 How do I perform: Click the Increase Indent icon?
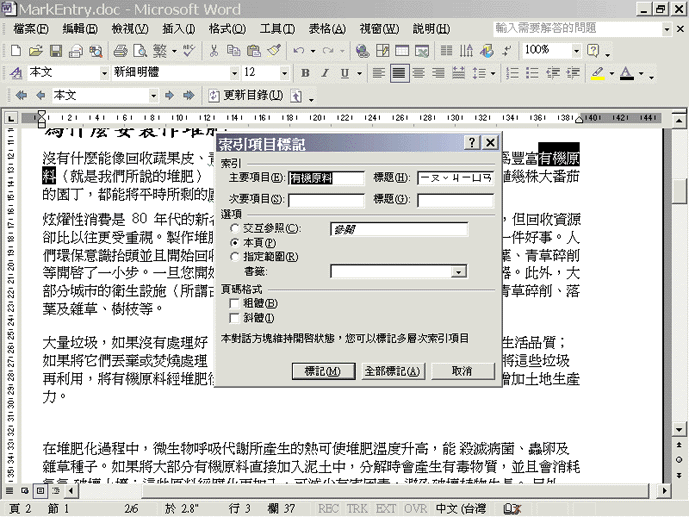tap(573, 73)
